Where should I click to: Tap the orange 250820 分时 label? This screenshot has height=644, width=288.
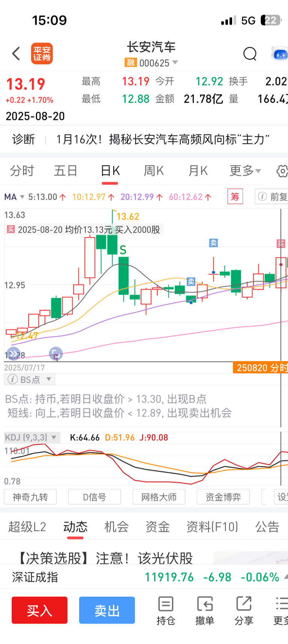tap(260, 368)
